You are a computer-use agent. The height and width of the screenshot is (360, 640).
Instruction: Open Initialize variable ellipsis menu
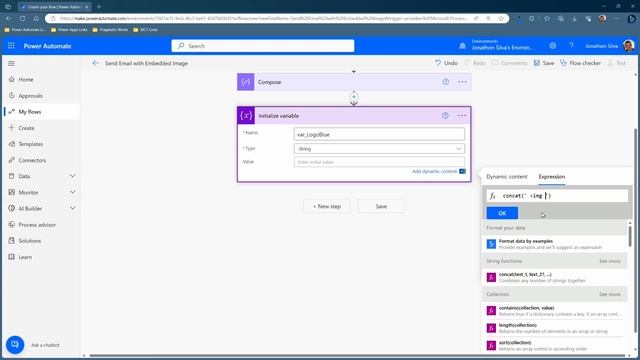pyautogui.click(x=462, y=116)
